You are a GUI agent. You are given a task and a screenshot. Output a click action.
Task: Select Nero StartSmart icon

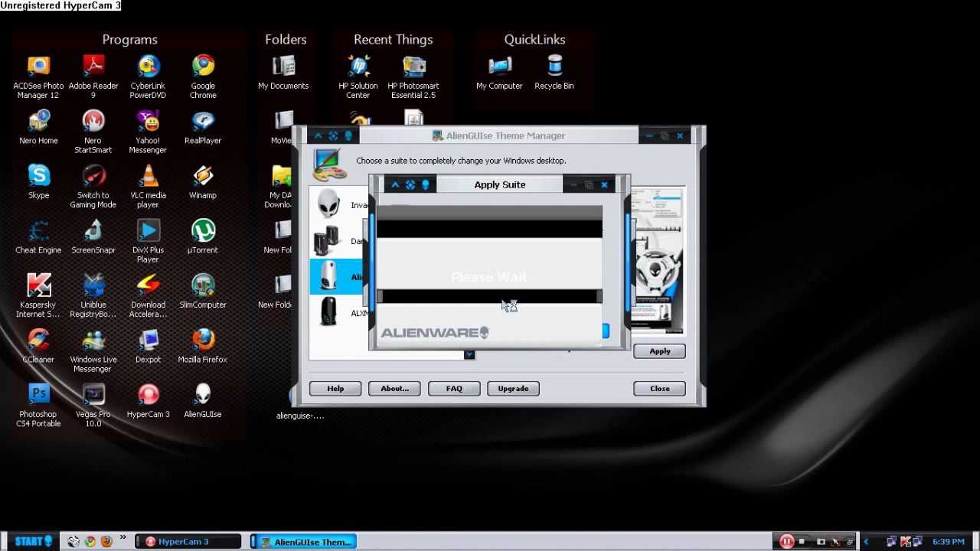(x=93, y=132)
